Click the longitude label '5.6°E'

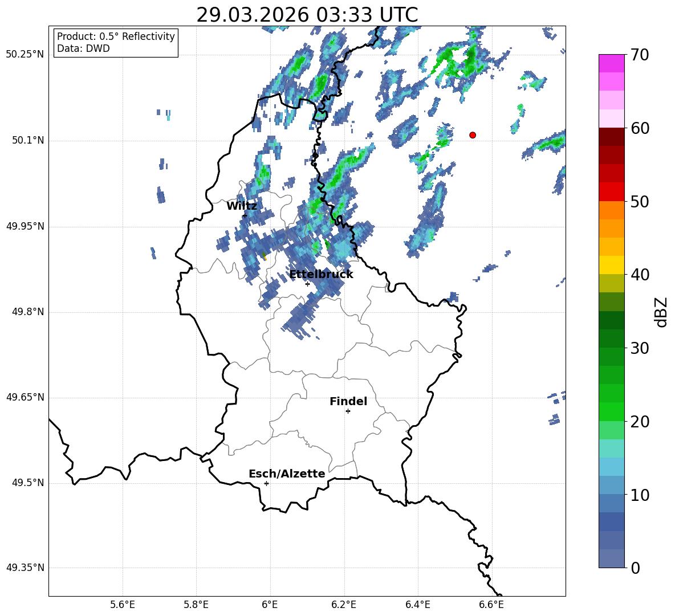pos(123,605)
